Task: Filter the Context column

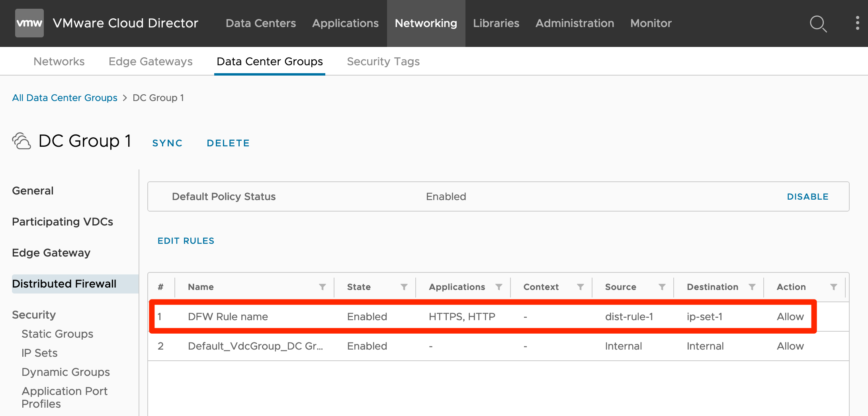Action: 581,287
